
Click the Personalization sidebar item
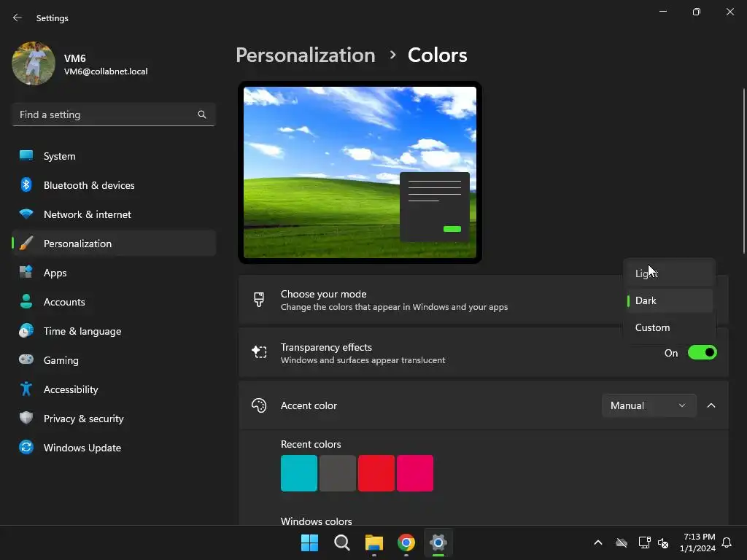pos(114,244)
